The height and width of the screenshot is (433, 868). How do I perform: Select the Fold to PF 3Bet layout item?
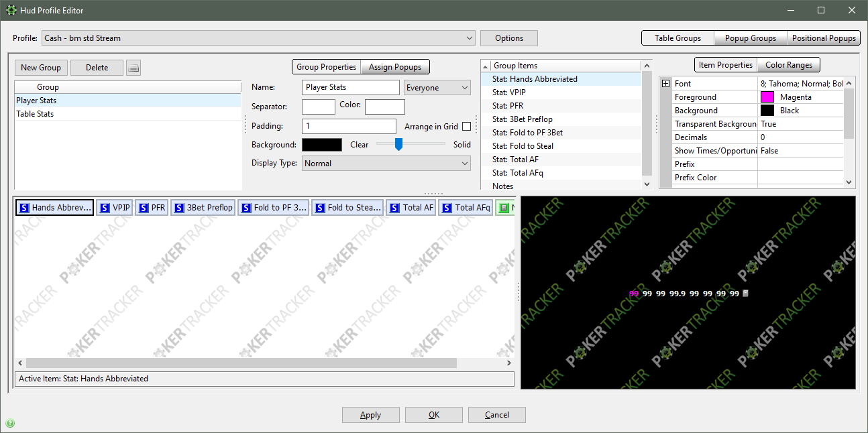click(273, 208)
